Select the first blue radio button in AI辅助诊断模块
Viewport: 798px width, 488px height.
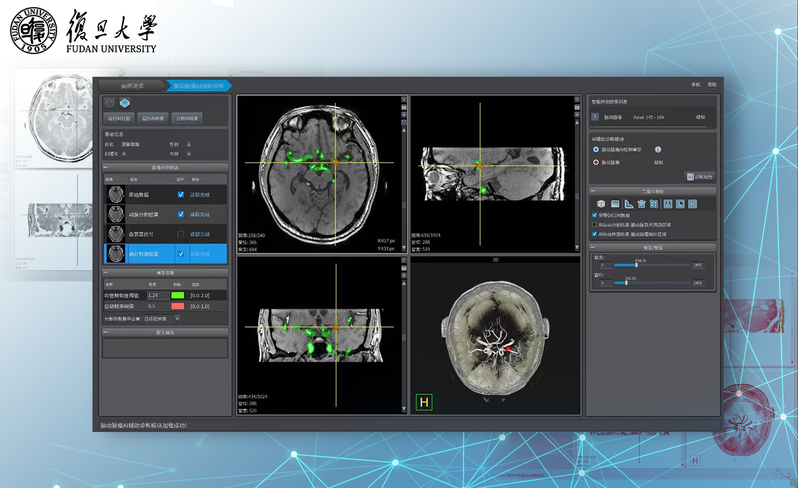pos(596,149)
